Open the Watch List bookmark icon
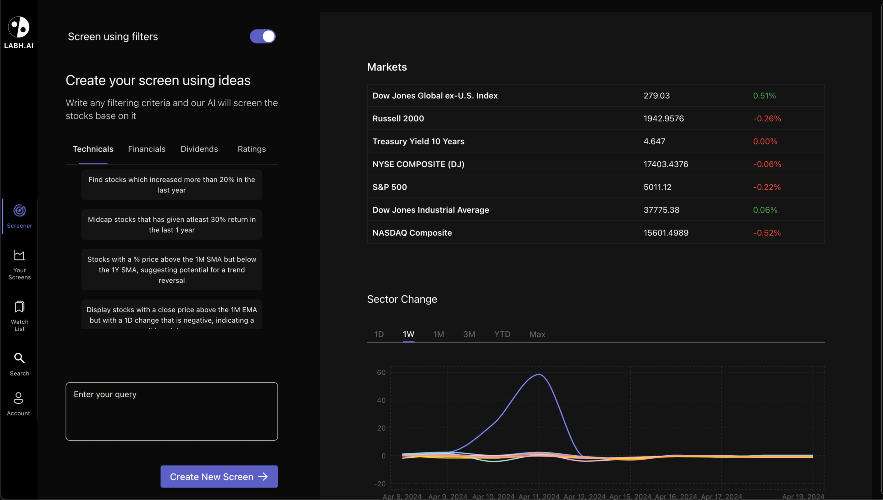Viewport: 883px width, 500px height. tap(19, 307)
